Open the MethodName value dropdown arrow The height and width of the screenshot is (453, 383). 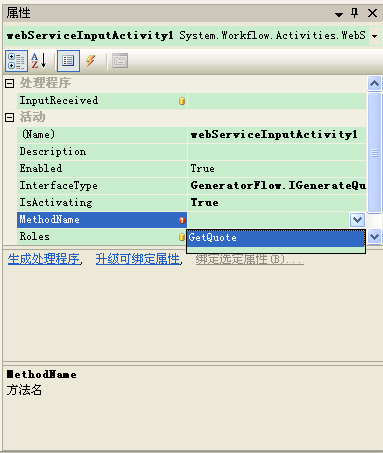point(358,220)
